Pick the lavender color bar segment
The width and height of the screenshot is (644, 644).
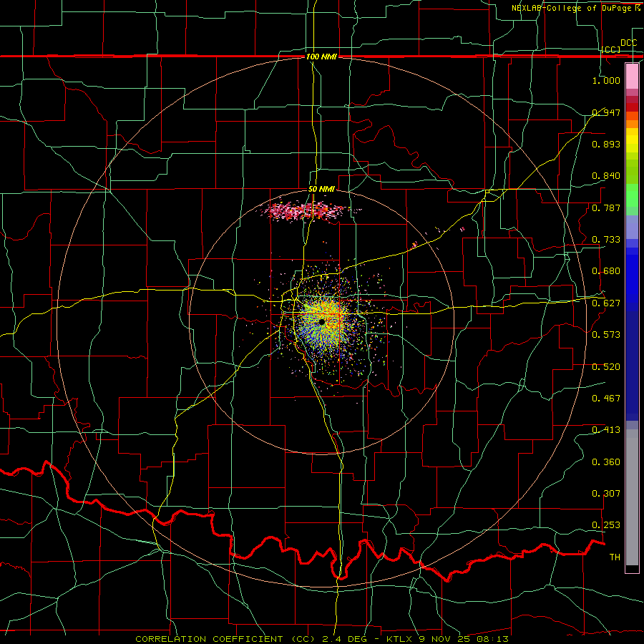tap(632, 227)
